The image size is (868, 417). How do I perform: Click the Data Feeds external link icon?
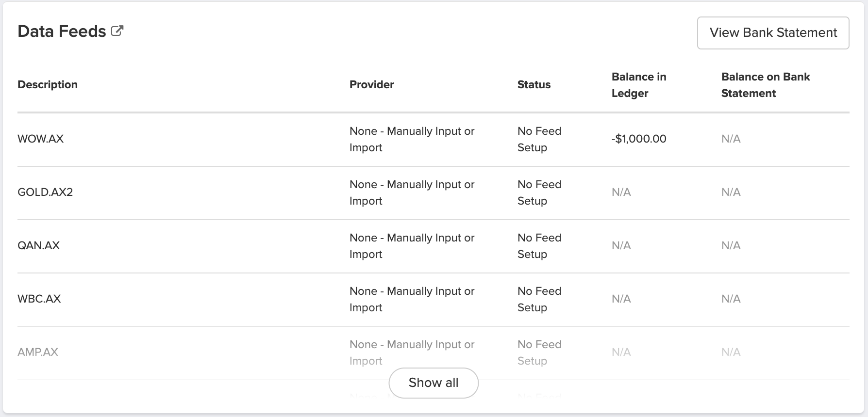point(117,30)
